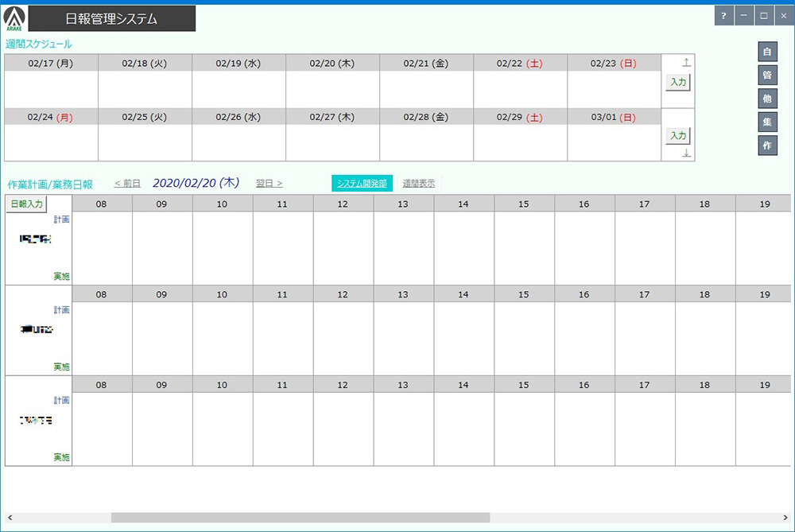Select the 02/28 (金) schedule header
The image size is (795, 532).
(x=426, y=117)
